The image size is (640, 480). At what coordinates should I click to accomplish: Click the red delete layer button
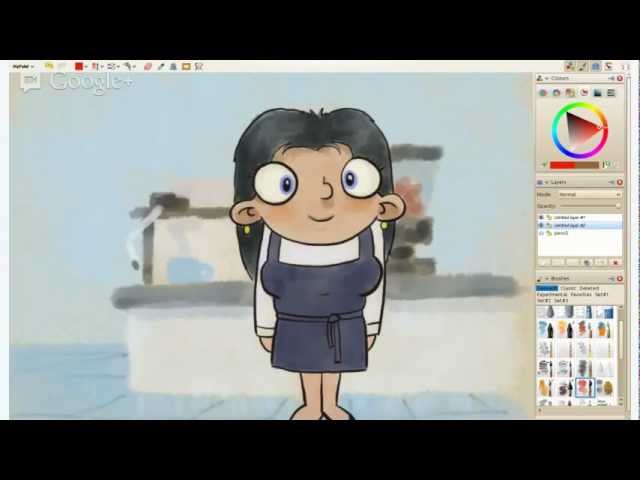pyautogui.click(x=616, y=262)
